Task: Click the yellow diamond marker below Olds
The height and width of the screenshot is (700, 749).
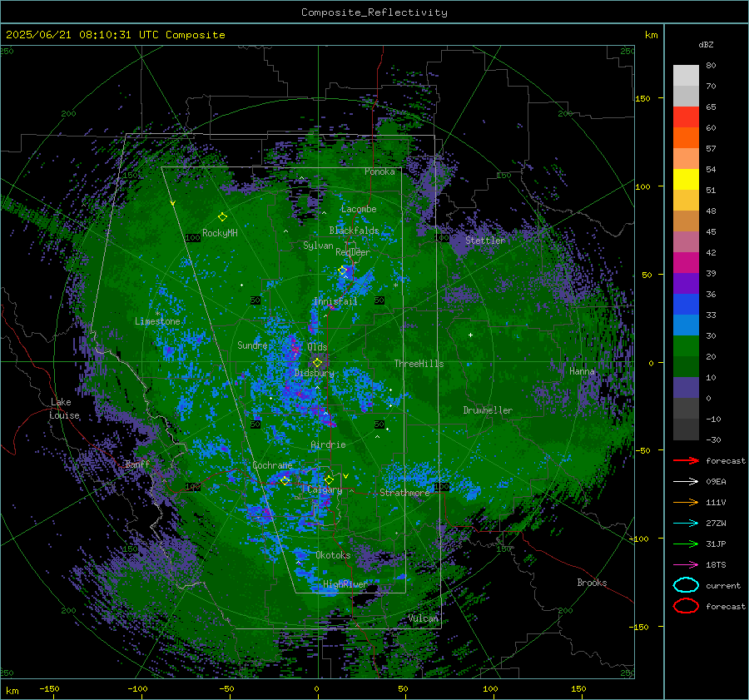Action: [x=317, y=363]
